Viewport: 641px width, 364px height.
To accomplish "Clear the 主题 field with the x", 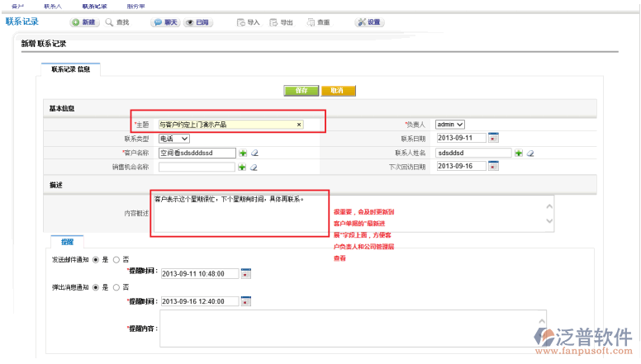I will [299, 125].
